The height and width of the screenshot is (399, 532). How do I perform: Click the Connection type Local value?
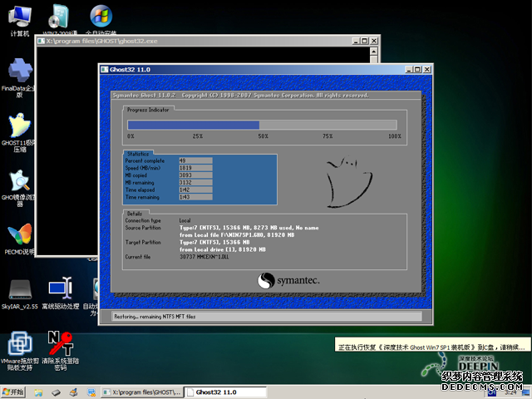click(x=185, y=220)
